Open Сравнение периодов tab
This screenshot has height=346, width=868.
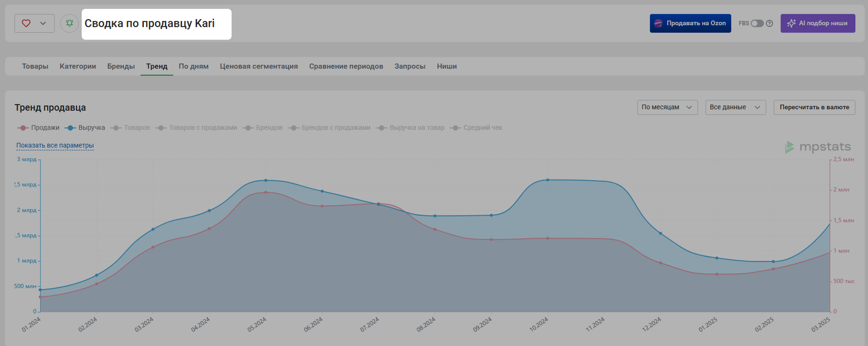tap(346, 66)
